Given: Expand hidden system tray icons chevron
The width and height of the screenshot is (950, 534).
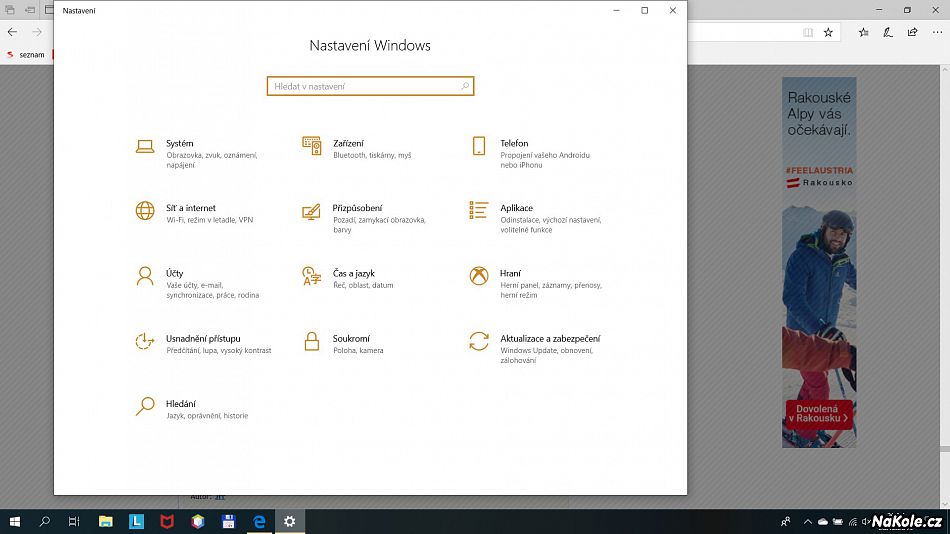Looking at the screenshot, I should (808, 521).
